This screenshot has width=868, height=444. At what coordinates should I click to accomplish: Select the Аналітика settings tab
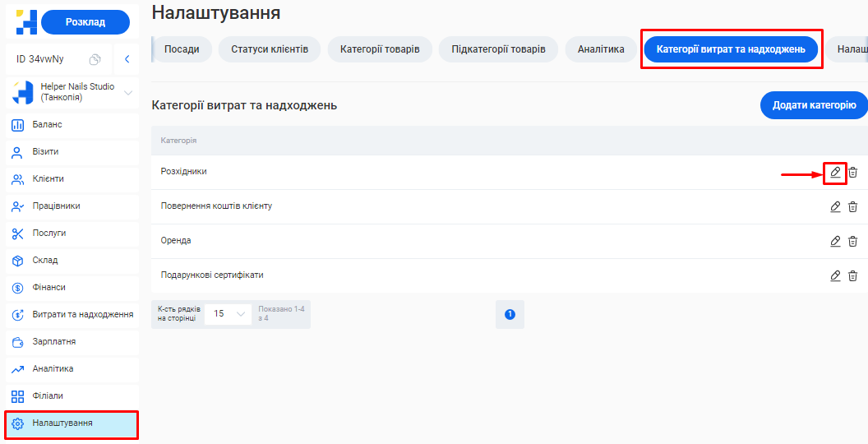601,49
